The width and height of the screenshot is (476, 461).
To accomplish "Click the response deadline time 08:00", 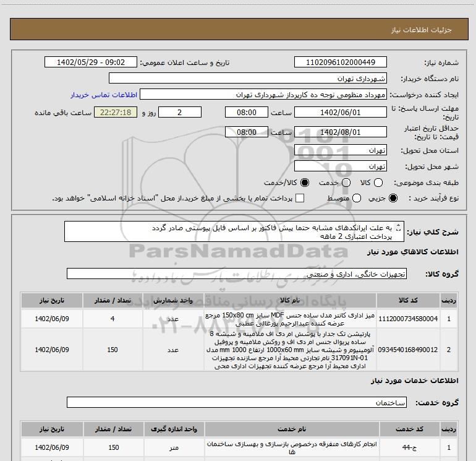I will pyautogui.click(x=247, y=112).
